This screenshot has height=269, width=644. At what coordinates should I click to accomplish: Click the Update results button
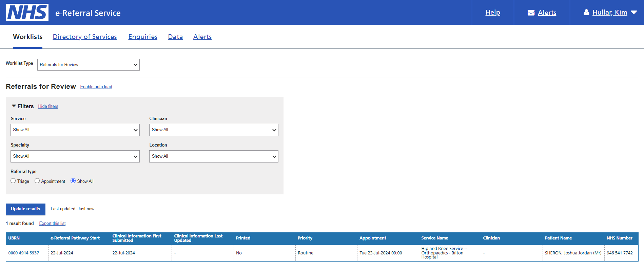pos(25,209)
